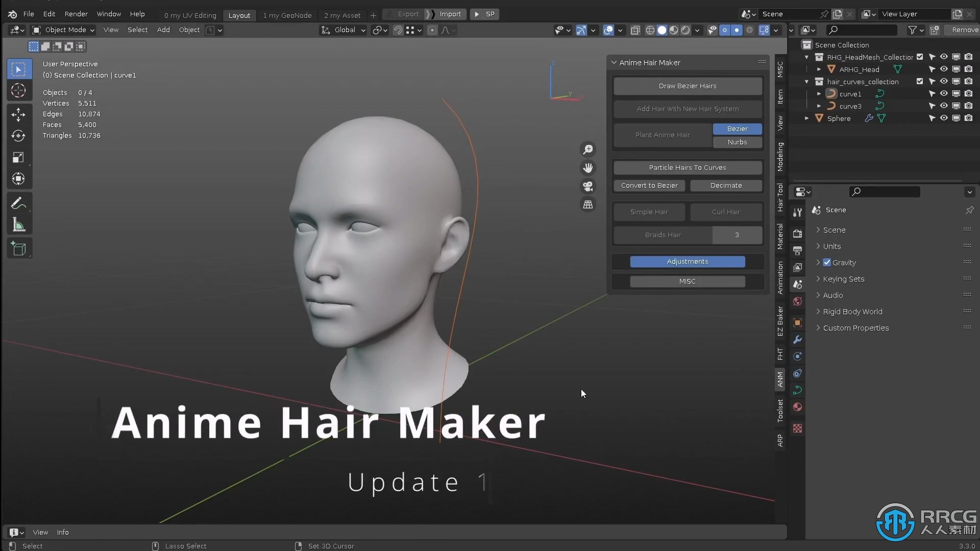
Task: Open the Texture properties checker icon
Action: [x=797, y=428]
